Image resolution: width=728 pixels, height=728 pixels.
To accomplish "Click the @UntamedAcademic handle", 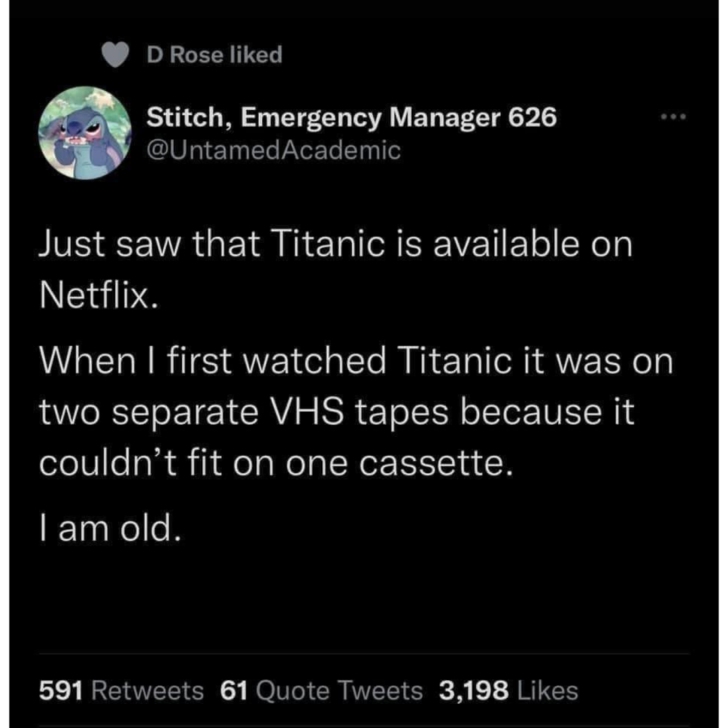I will [x=273, y=150].
